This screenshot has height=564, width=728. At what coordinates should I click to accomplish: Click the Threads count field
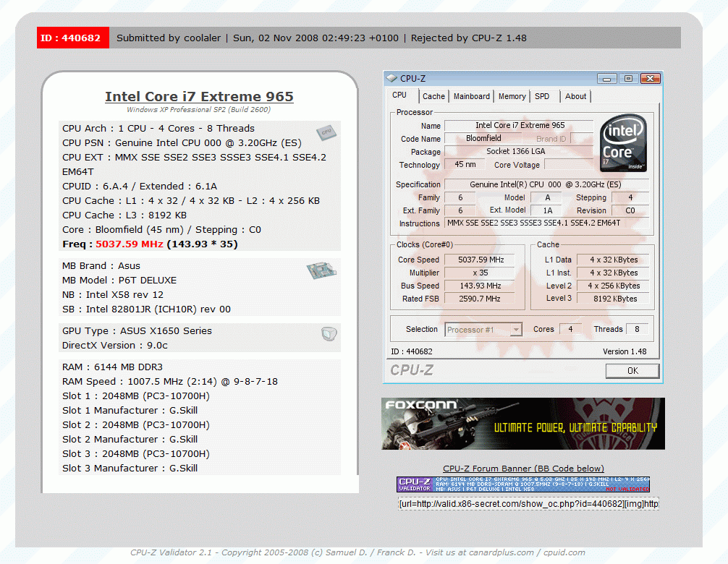click(x=637, y=329)
